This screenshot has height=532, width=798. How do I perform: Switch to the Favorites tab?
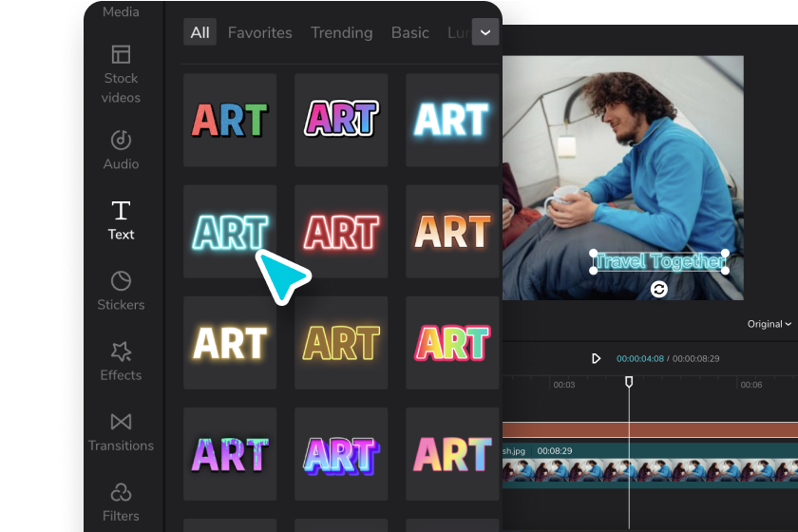[x=259, y=32]
